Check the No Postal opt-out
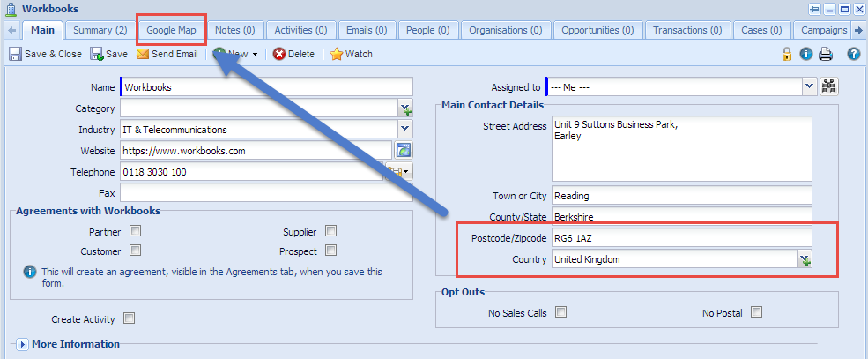868x359 pixels. click(x=757, y=312)
